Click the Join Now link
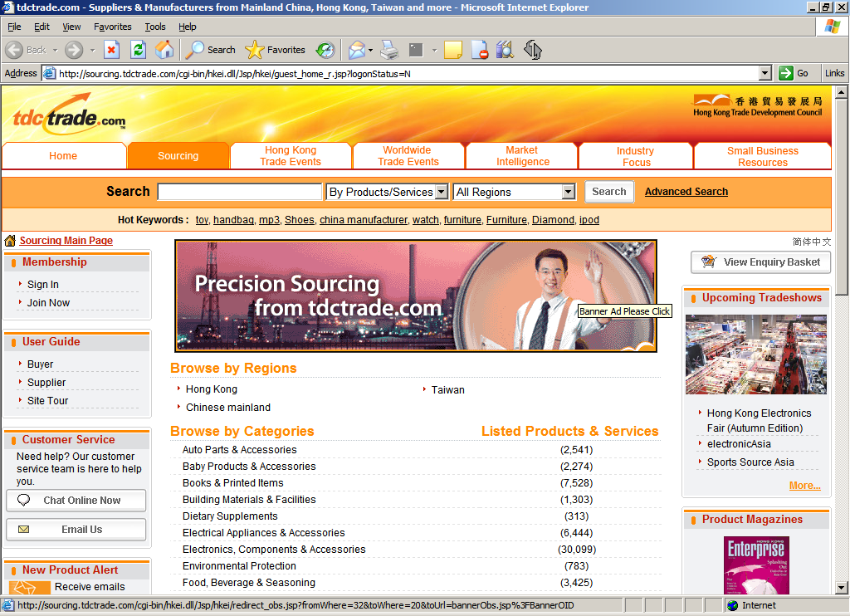850x616 pixels. 49,302
